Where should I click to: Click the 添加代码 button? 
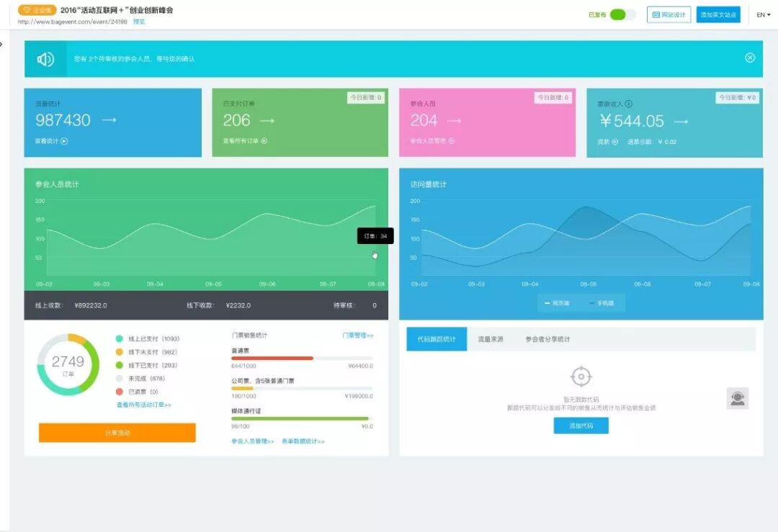click(x=581, y=426)
